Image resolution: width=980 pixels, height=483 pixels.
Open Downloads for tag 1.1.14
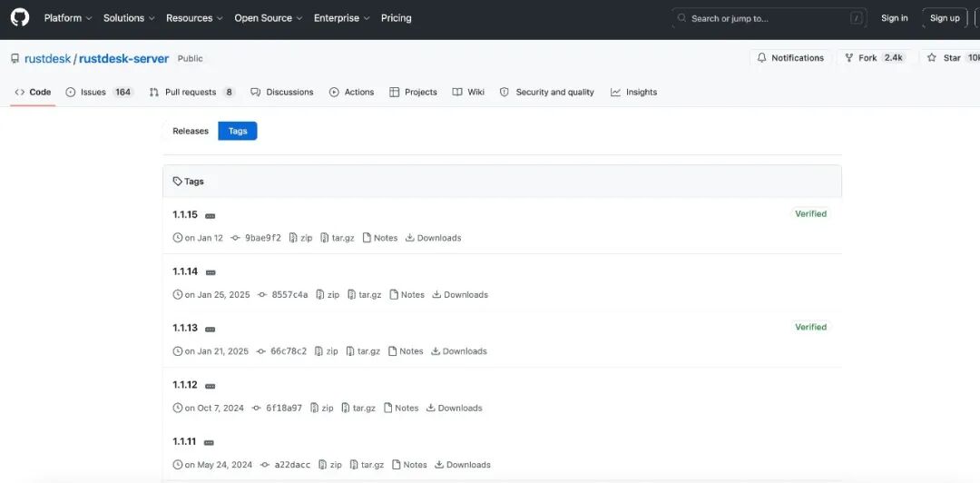click(x=460, y=295)
